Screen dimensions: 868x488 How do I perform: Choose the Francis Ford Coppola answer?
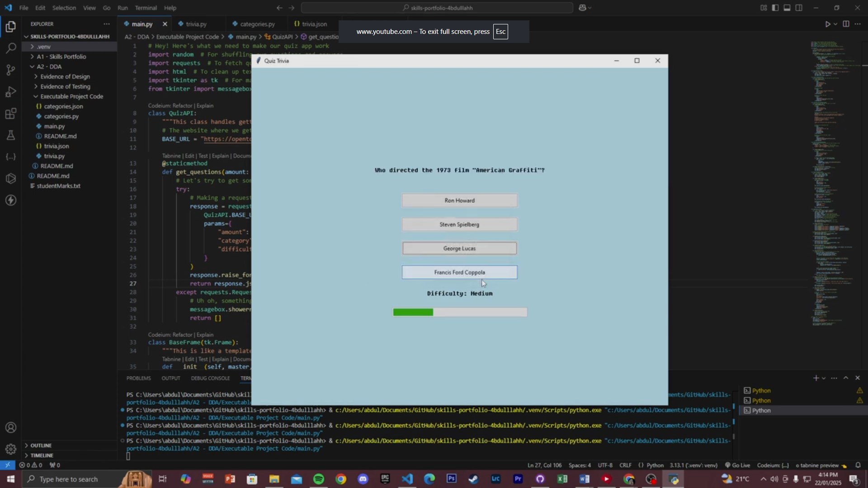[x=459, y=272]
